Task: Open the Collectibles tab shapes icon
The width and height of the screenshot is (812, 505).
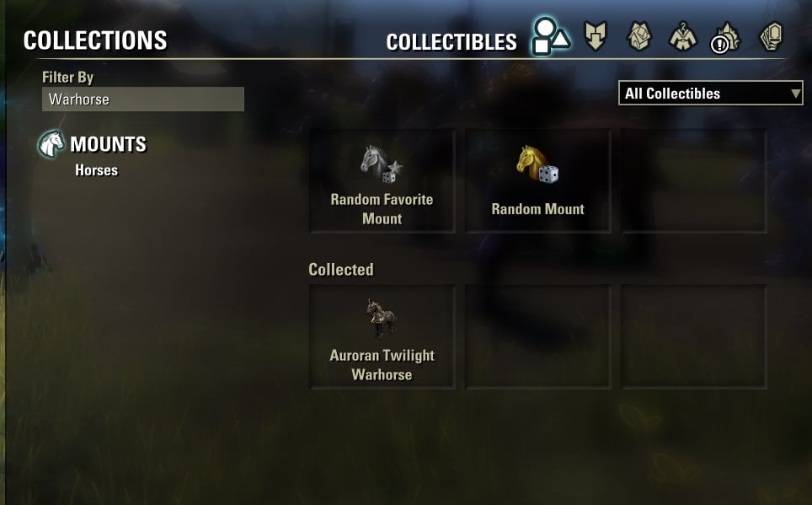Action: (551, 35)
